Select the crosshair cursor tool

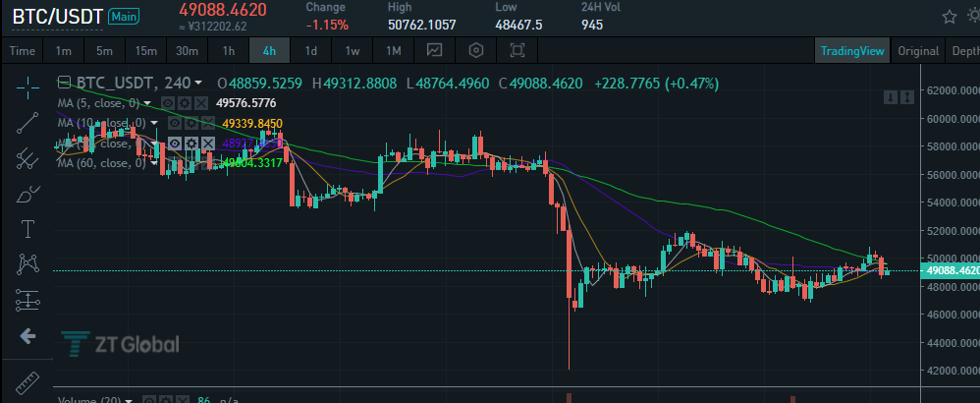(27, 86)
